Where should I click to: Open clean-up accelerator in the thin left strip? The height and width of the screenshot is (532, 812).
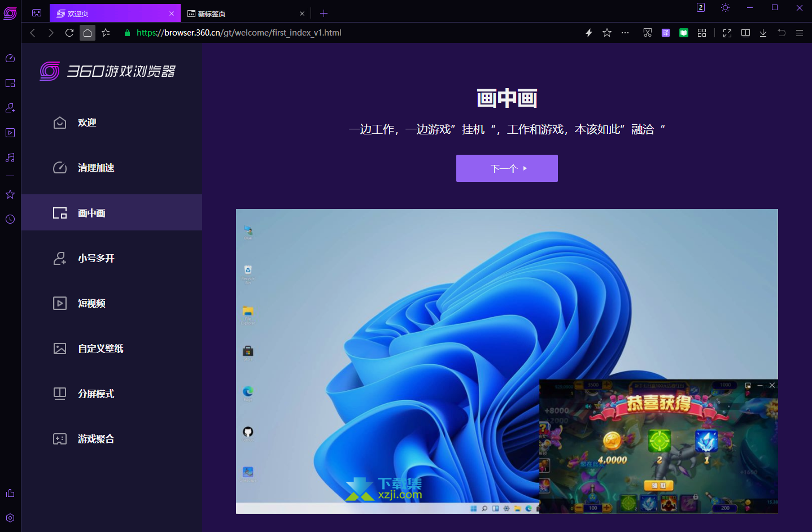[x=10, y=58]
